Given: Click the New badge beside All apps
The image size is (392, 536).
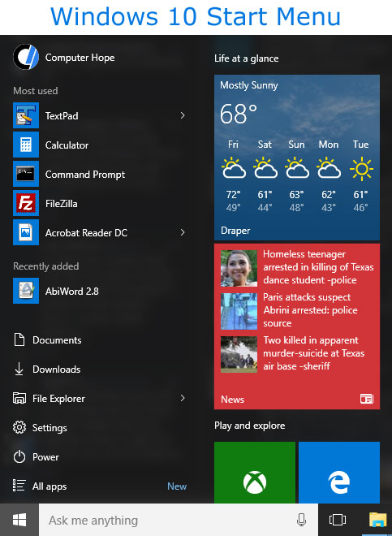Looking at the screenshot, I should (x=177, y=486).
